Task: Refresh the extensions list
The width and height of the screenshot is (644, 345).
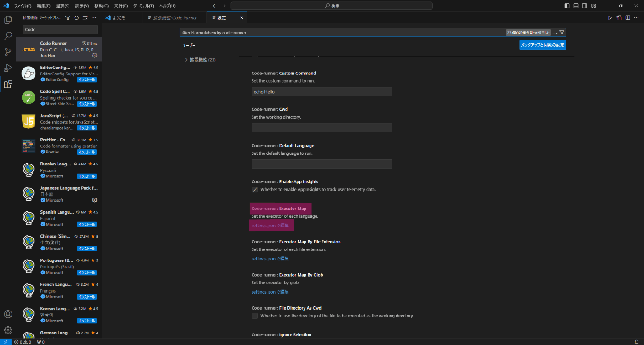Action: [76, 18]
